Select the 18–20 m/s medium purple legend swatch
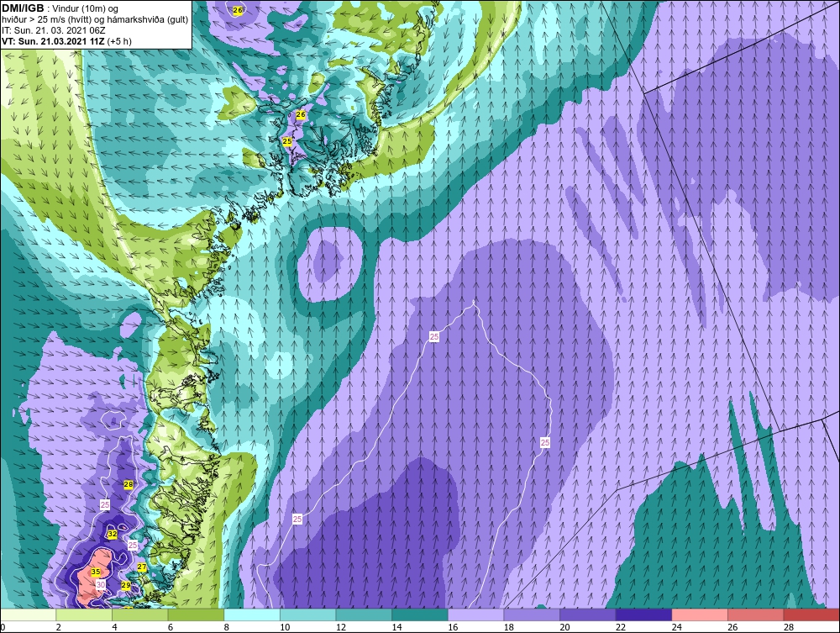 [x=532, y=615]
